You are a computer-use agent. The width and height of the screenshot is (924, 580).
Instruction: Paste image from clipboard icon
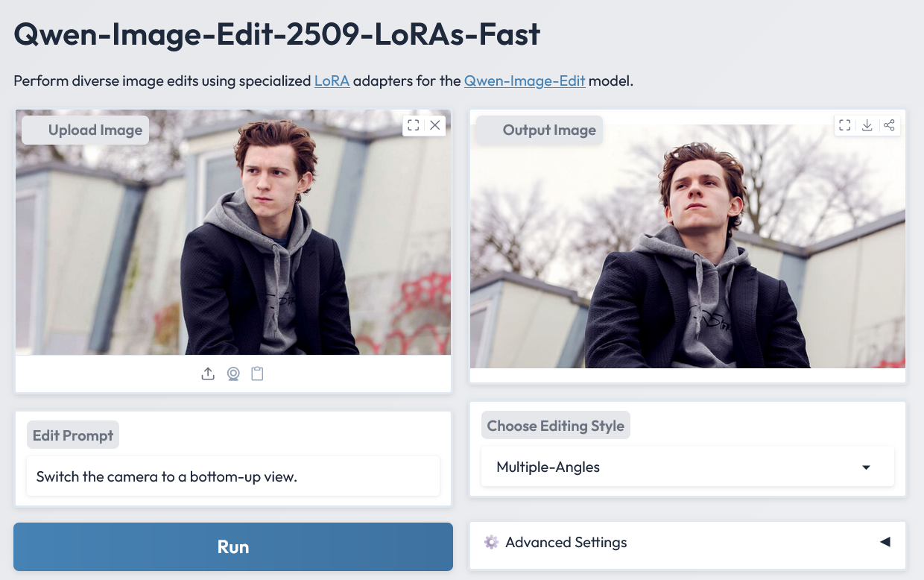257,373
